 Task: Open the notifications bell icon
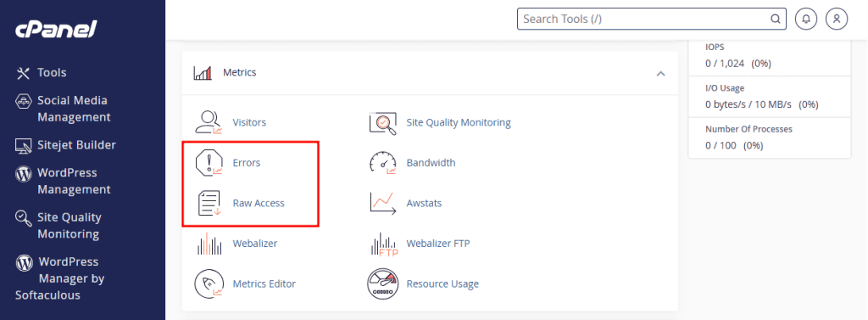coord(806,19)
